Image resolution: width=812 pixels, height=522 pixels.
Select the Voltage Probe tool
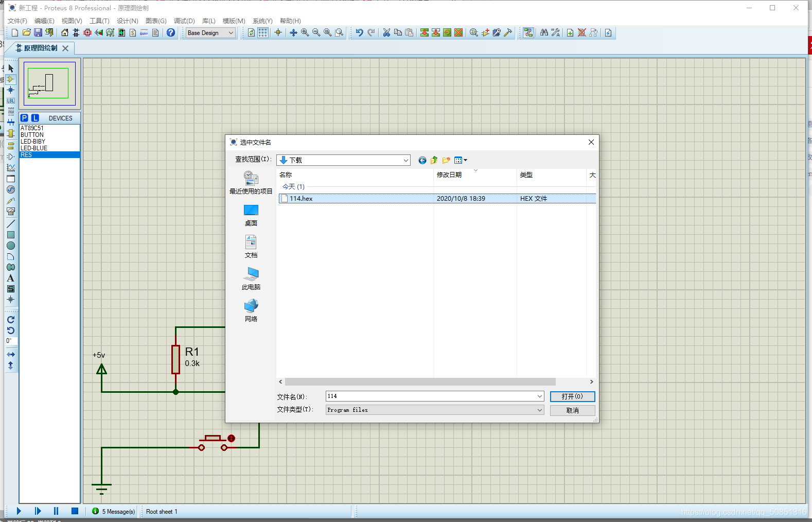tap(11, 200)
